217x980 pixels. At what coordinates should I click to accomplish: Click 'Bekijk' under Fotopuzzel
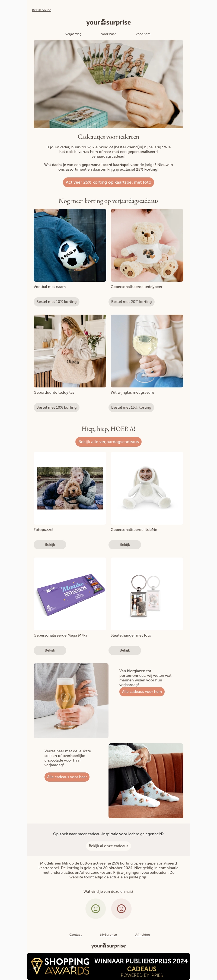click(x=50, y=544)
